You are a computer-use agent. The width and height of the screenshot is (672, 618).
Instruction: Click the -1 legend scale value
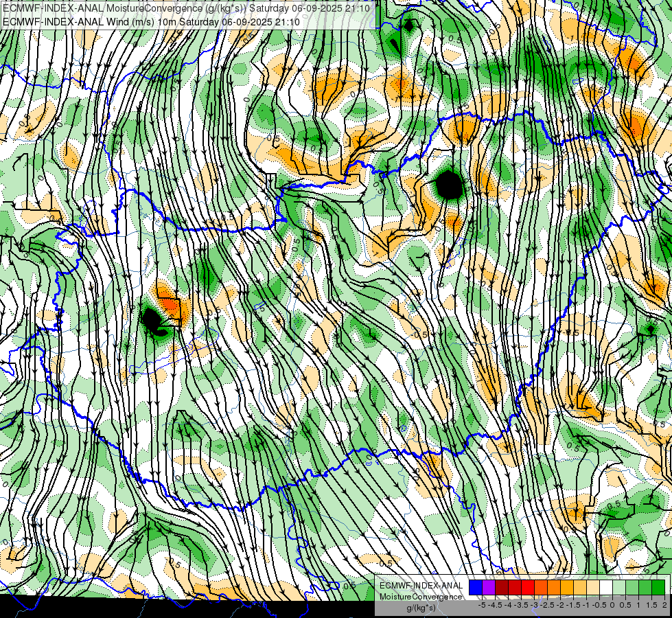(586, 605)
